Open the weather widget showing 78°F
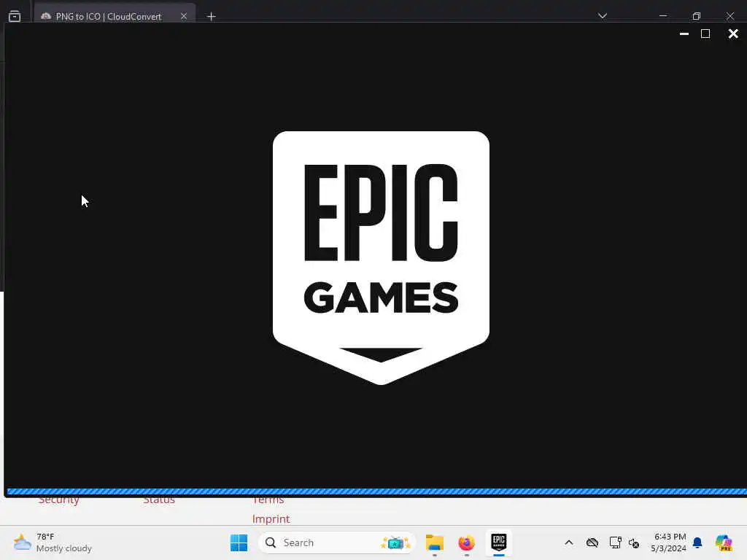The width and height of the screenshot is (747, 560). (x=53, y=542)
